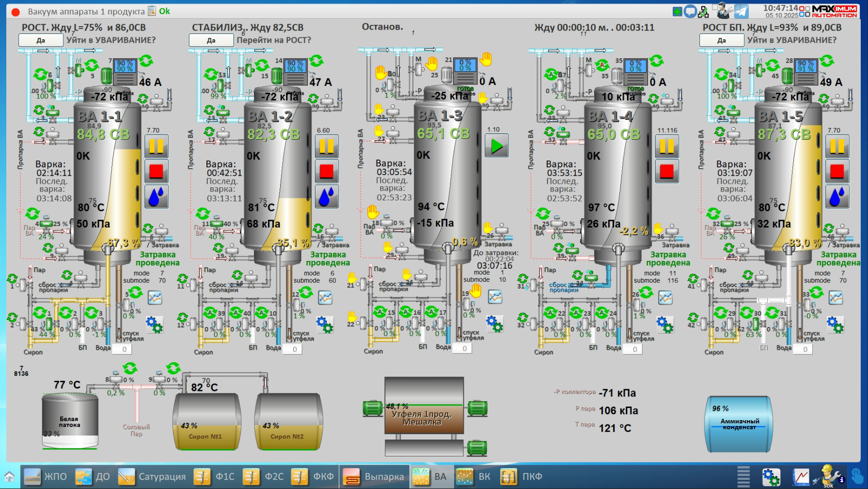Click 'Да' button for ВА 1-5 УВАРИВАНИЕ
This screenshot has height=489, width=868.
(722, 40)
